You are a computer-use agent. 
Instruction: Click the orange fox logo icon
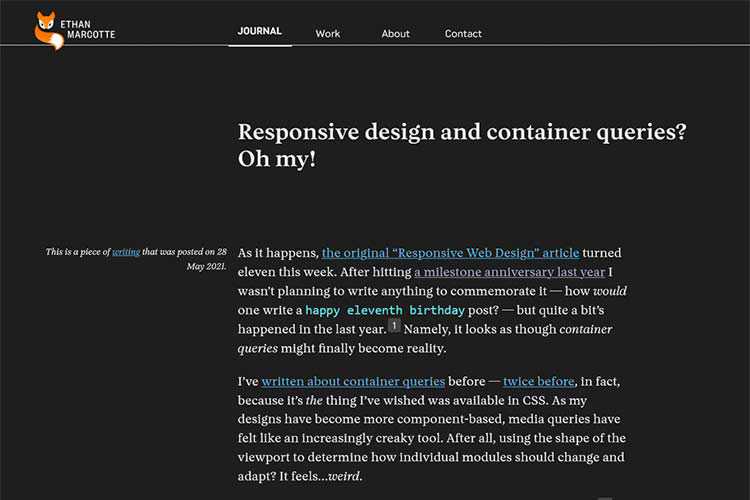pos(48,30)
